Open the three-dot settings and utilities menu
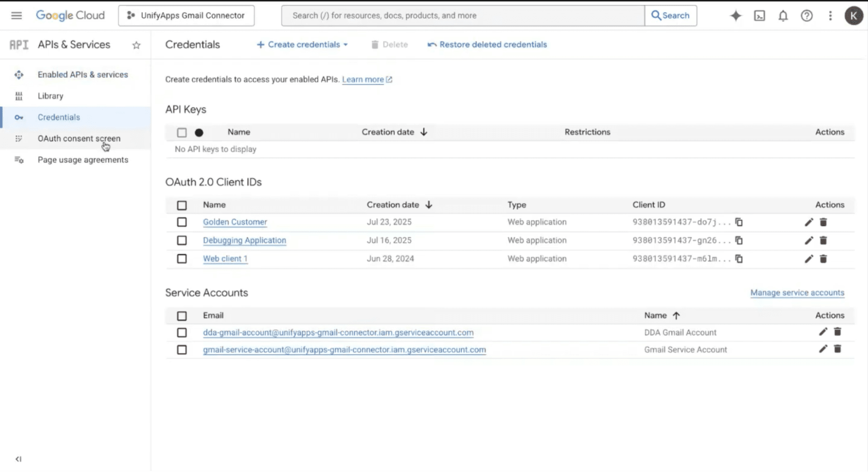868x472 pixels. point(830,16)
